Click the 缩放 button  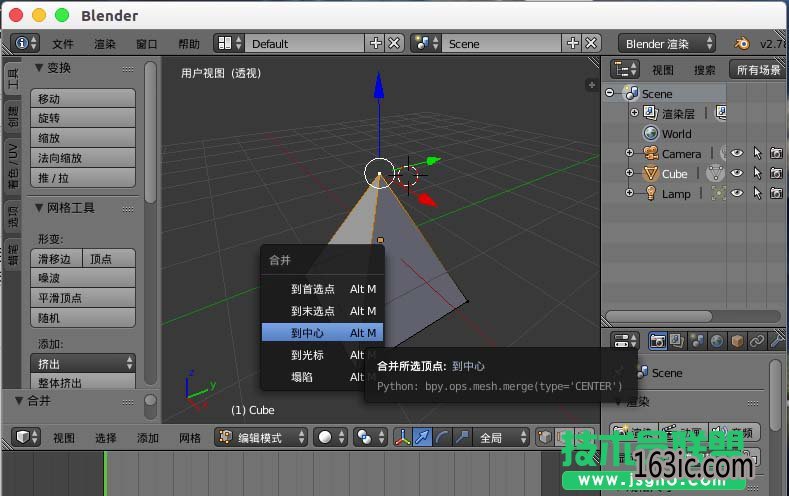[83, 138]
